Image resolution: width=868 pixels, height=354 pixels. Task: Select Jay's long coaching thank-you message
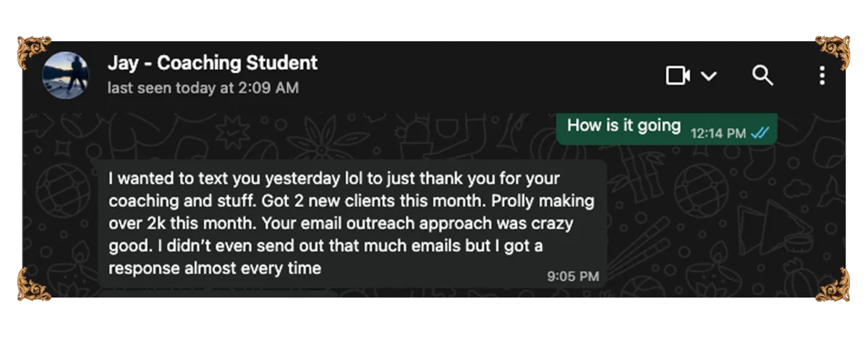tap(340, 222)
